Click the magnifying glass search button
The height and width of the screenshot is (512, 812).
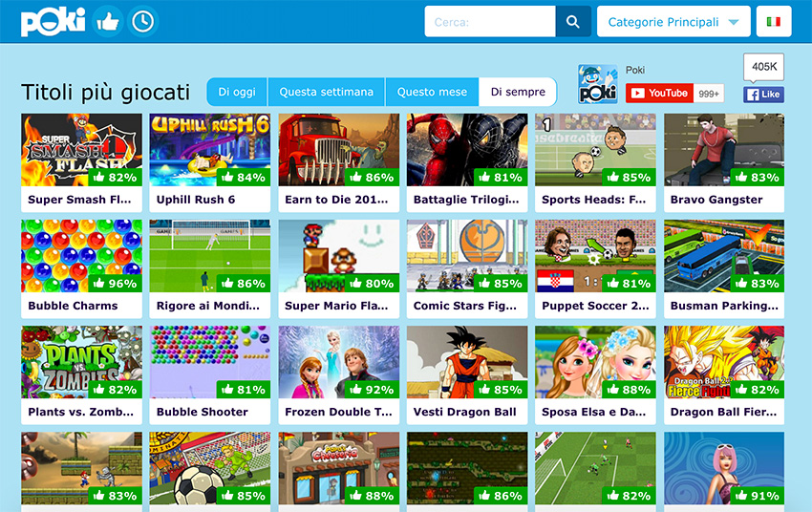click(573, 22)
